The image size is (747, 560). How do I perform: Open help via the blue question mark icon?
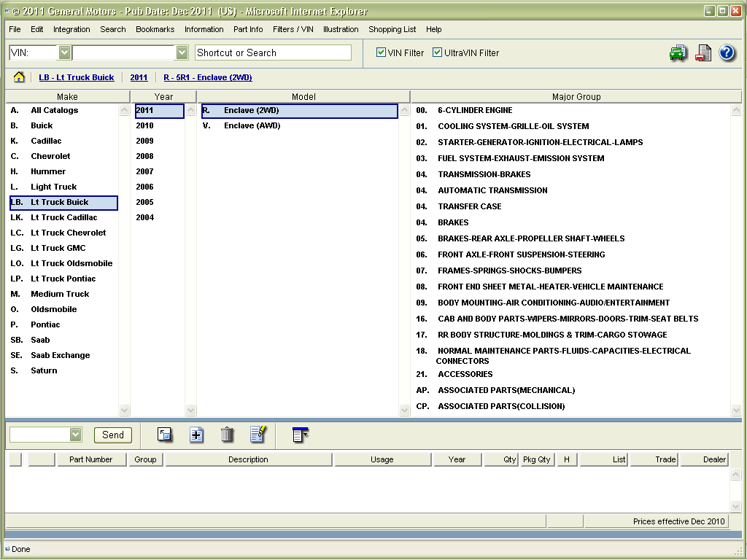[x=727, y=52]
